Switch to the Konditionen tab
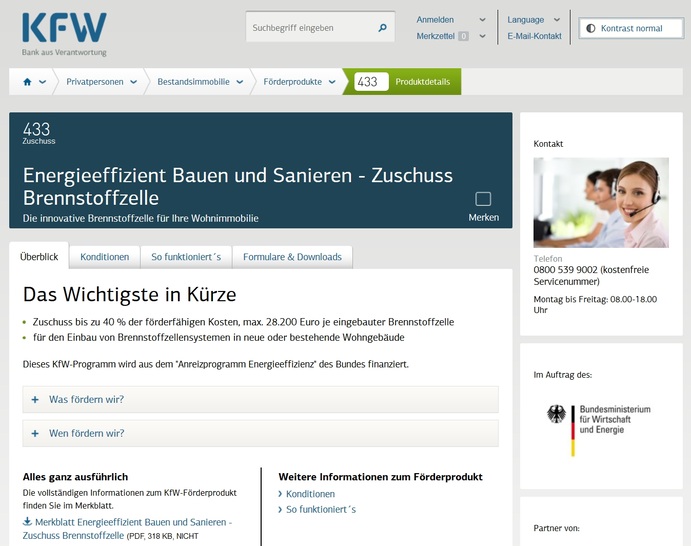The width and height of the screenshot is (691, 546). pyautogui.click(x=105, y=257)
